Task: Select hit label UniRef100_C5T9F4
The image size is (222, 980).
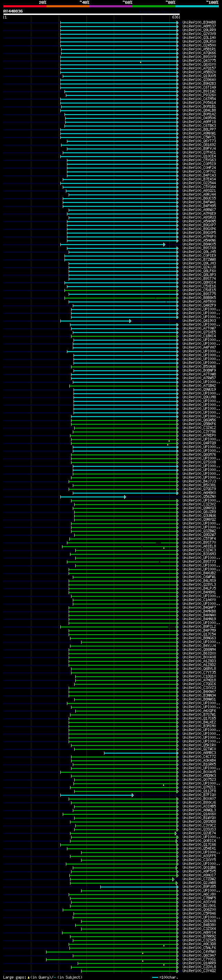Action: [x=199, y=539]
